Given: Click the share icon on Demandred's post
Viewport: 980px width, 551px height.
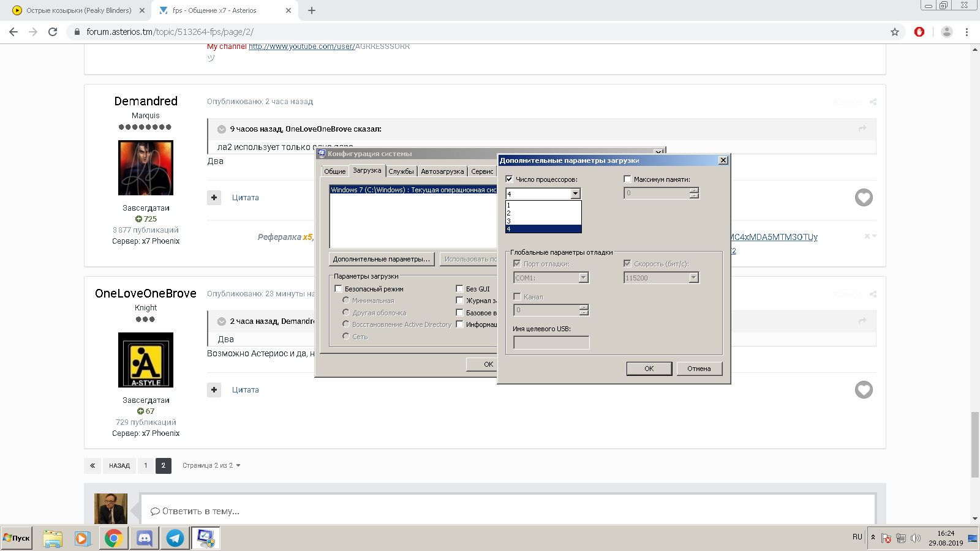Looking at the screenshot, I should pyautogui.click(x=873, y=102).
